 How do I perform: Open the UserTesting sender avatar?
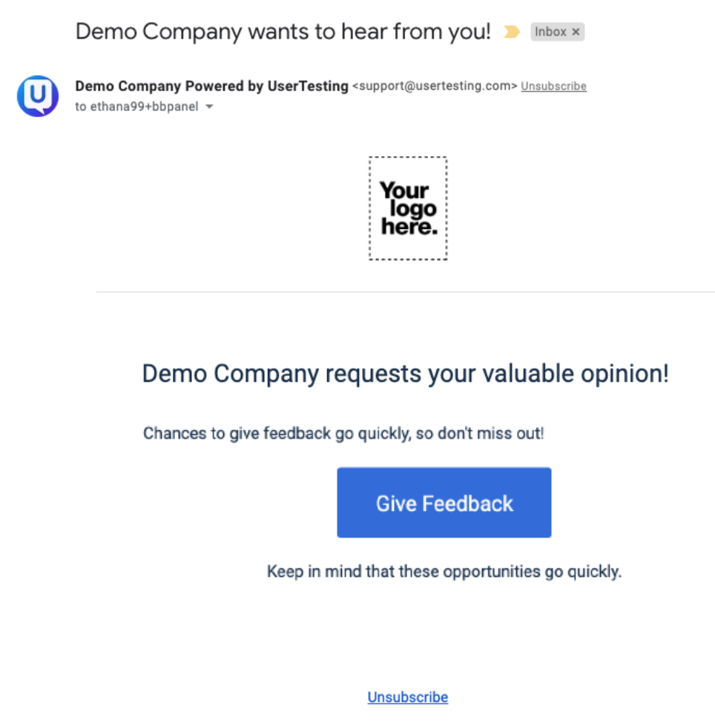38,96
